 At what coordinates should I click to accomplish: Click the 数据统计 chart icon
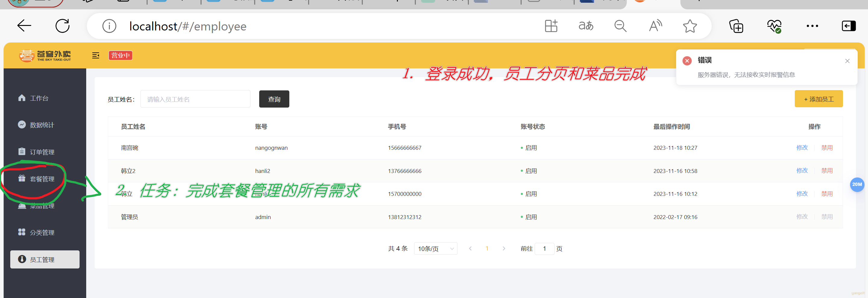tap(22, 124)
